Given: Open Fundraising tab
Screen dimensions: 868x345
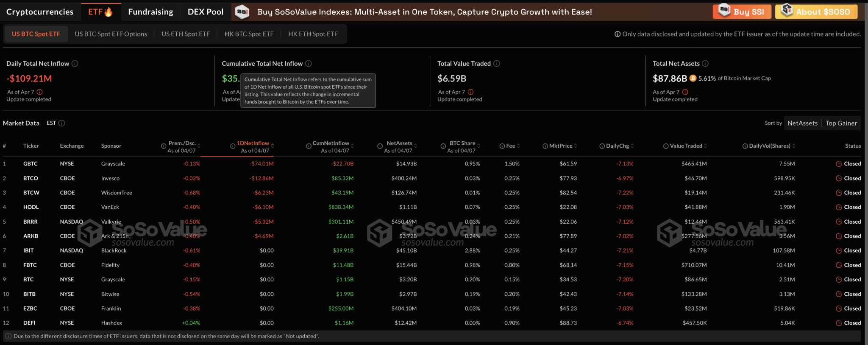Looking at the screenshot, I should 150,12.
